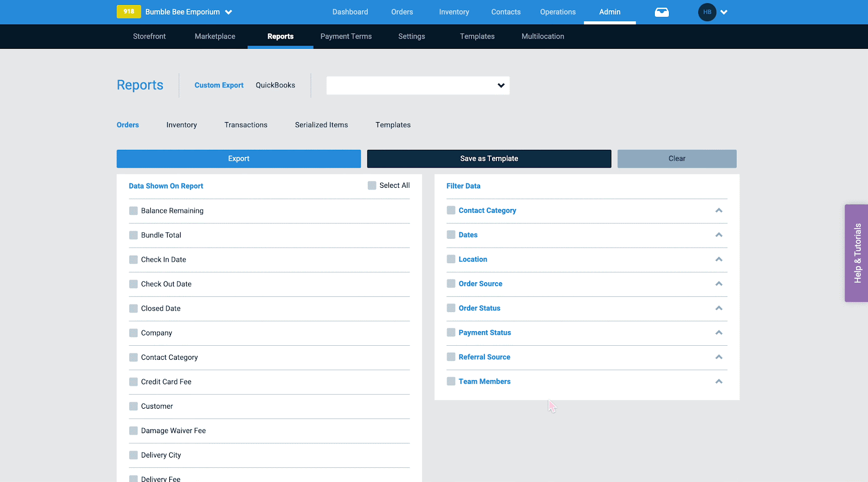
Task: Open the report template dropdown
Action: 418,85
